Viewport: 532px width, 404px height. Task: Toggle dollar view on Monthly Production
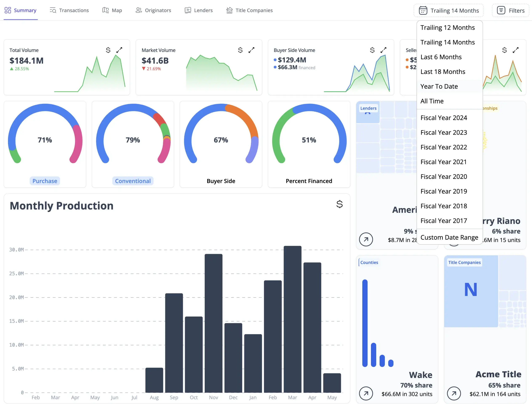coord(340,204)
